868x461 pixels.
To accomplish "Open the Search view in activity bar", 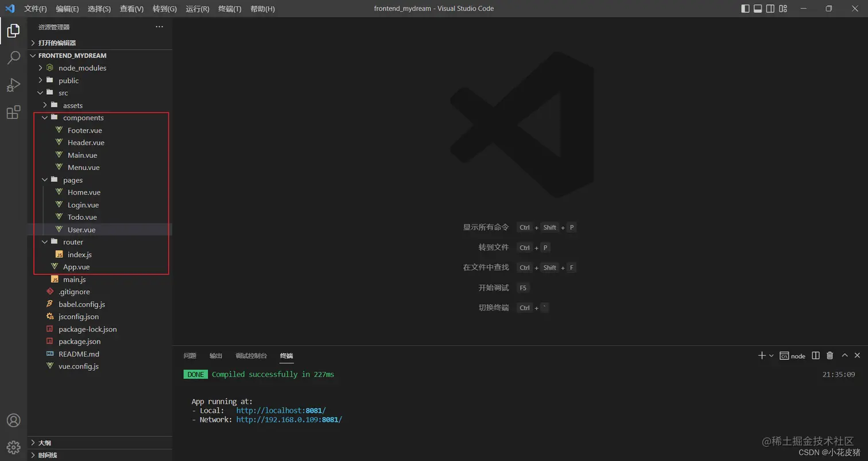I will 13,57.
